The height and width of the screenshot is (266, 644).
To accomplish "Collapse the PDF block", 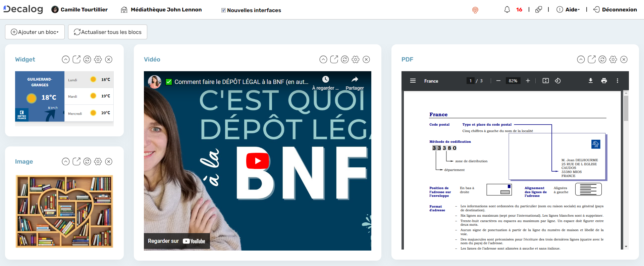I will click(x=581, y=59).
